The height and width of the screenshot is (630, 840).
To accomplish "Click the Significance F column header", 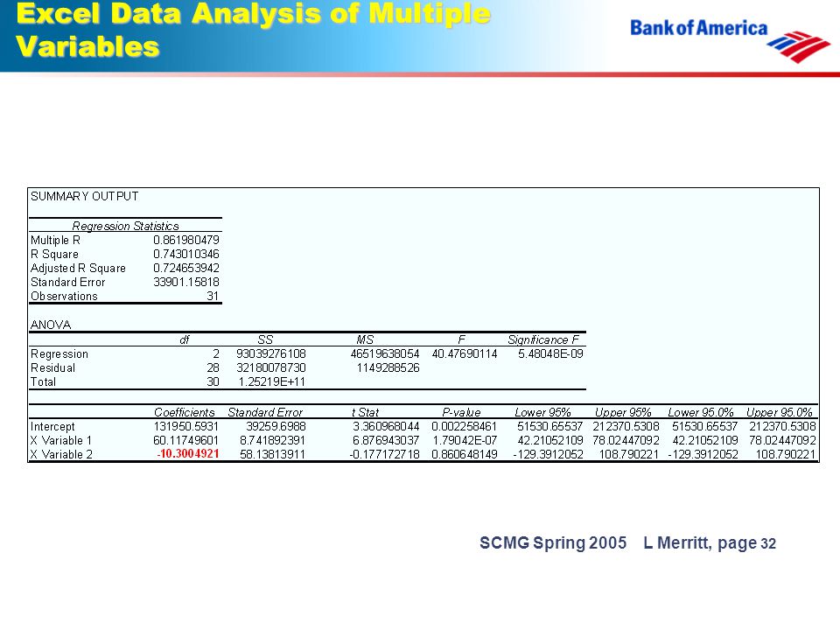I will click(543, 339).
